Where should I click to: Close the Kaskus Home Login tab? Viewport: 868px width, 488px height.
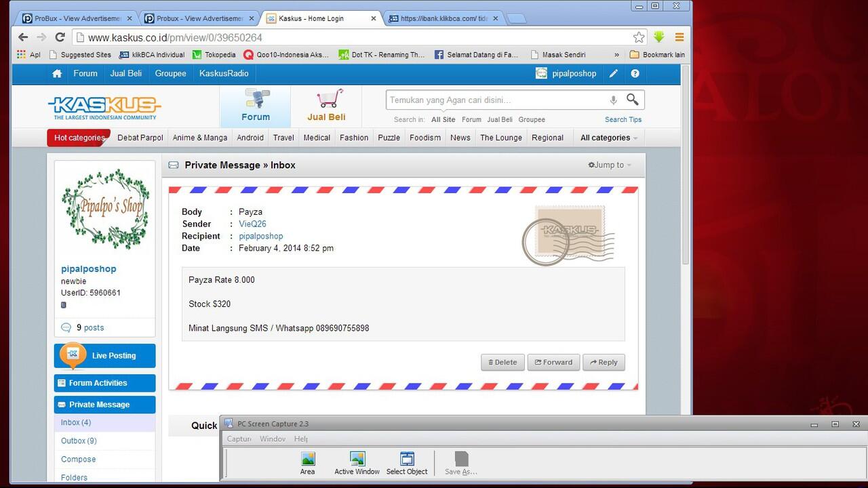pos(374,19)
